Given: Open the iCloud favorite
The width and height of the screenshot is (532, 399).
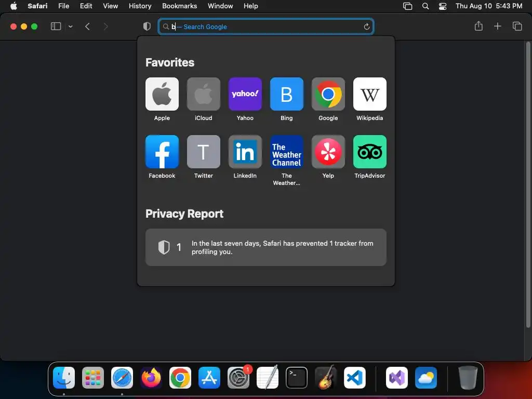Looking at the screenshot, I should pos(203,94).
